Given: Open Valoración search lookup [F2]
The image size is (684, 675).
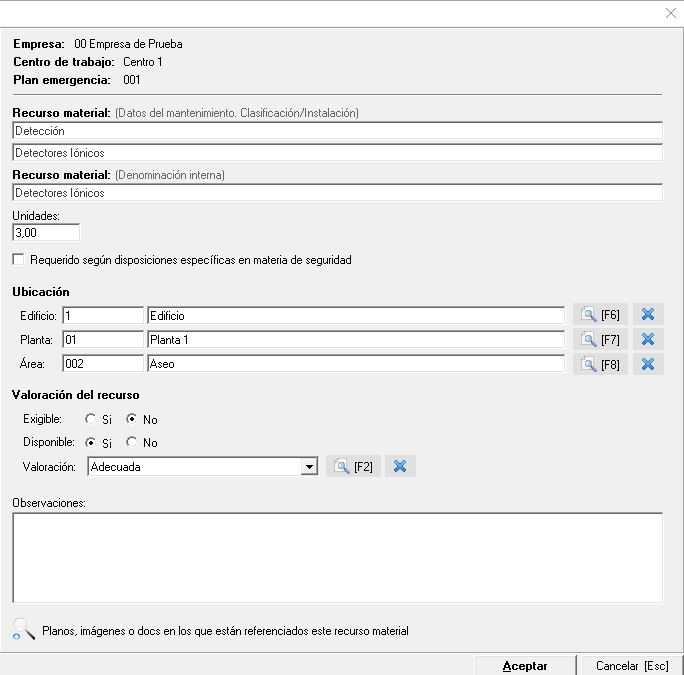Looking at the screenshot, I should click(x=353, y=467).
